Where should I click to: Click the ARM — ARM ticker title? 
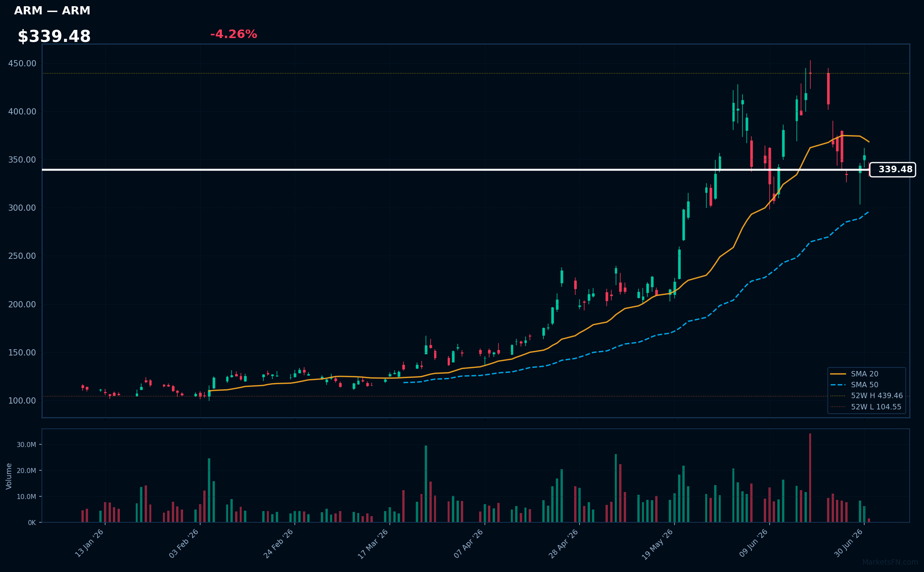pos(52,10)
